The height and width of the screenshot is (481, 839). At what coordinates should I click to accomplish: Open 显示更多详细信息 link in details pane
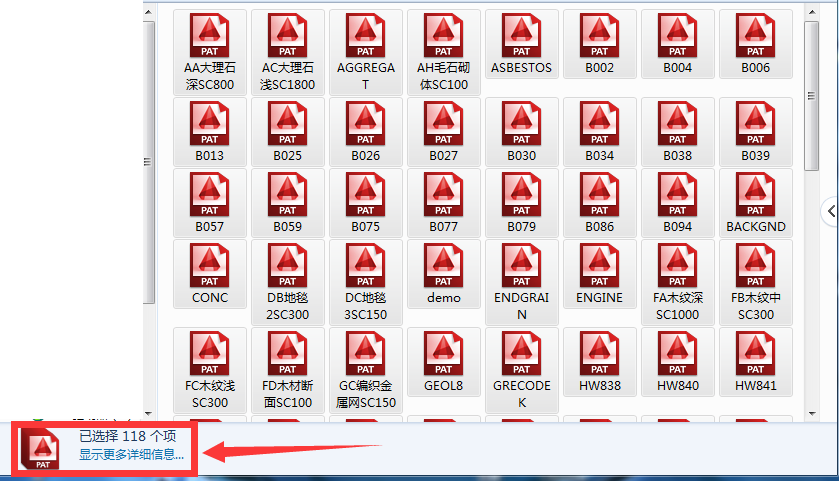click(x=132, y=455)
